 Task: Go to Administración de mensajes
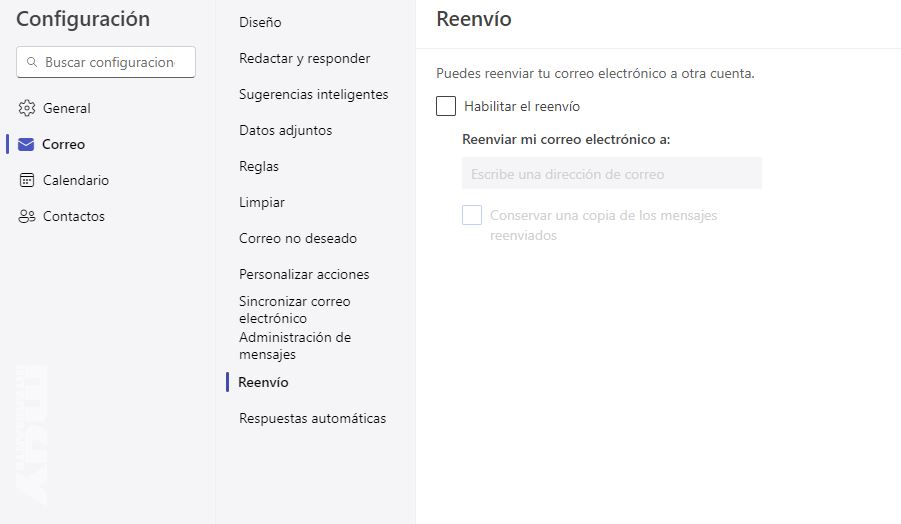pos(294,345)
